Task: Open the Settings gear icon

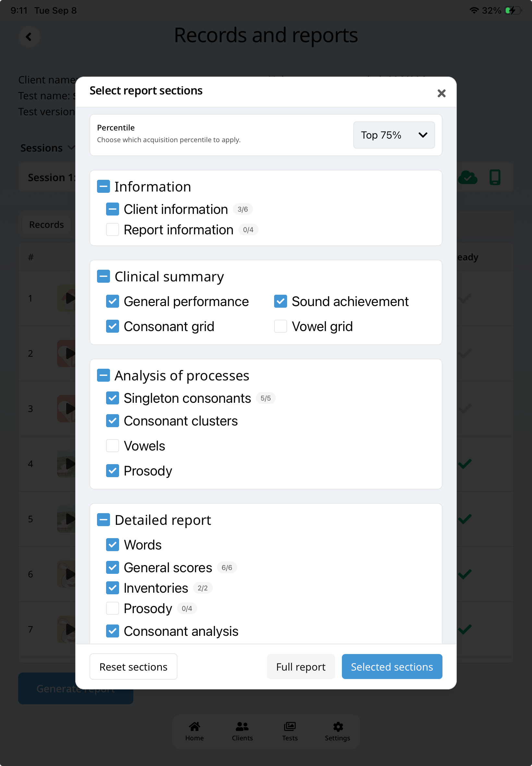Action: click(338, 727)
